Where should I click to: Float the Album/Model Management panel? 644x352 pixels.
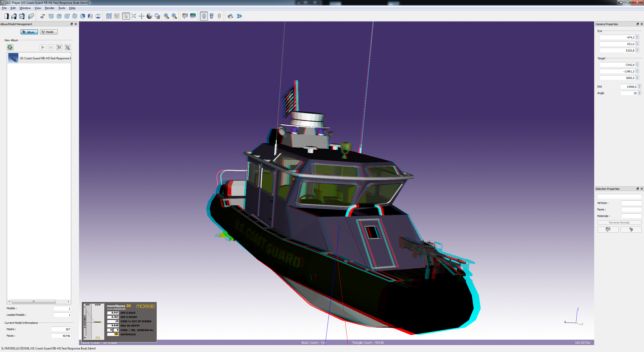click(72, 24)
